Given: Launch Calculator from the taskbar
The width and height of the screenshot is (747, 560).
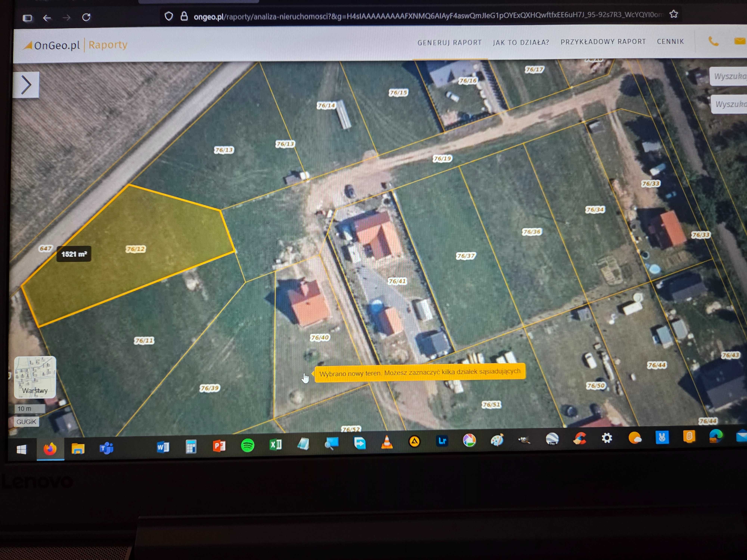Looking at the screenshot, I should tap(191, 447).
